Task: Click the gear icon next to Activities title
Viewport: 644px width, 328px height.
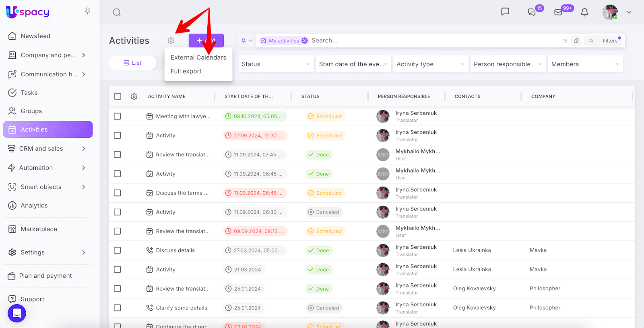Action: pyautogui.click(x=171, y=41)
